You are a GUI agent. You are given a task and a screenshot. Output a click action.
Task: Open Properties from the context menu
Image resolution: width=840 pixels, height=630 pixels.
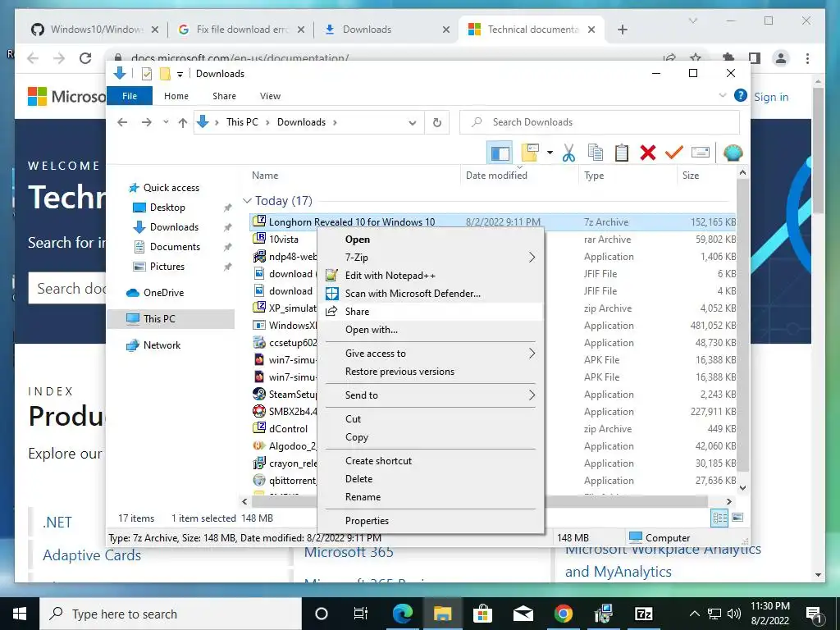431,521
